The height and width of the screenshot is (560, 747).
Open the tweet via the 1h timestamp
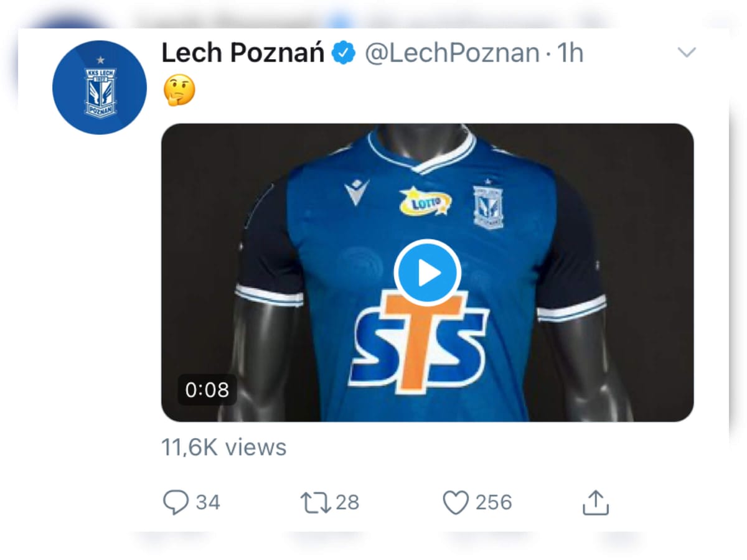[x=568, y=53]
